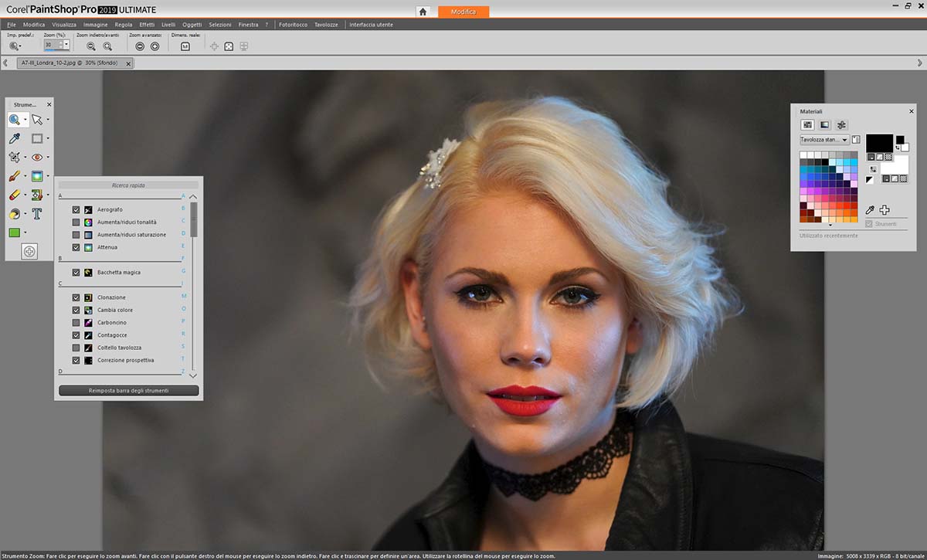Click the Dimens. reale 1:1 icon
The height and width of the screenshot is (560, 927).
(185, 46)
